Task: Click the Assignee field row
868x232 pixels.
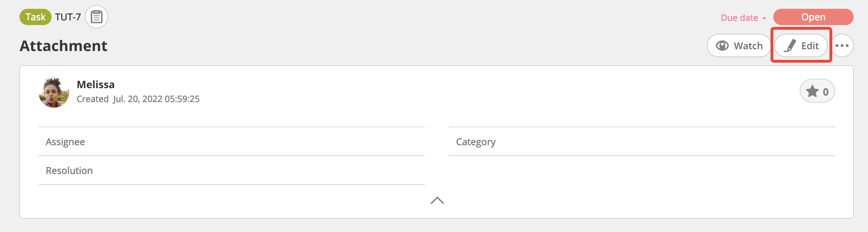Action: pos(232,142)
